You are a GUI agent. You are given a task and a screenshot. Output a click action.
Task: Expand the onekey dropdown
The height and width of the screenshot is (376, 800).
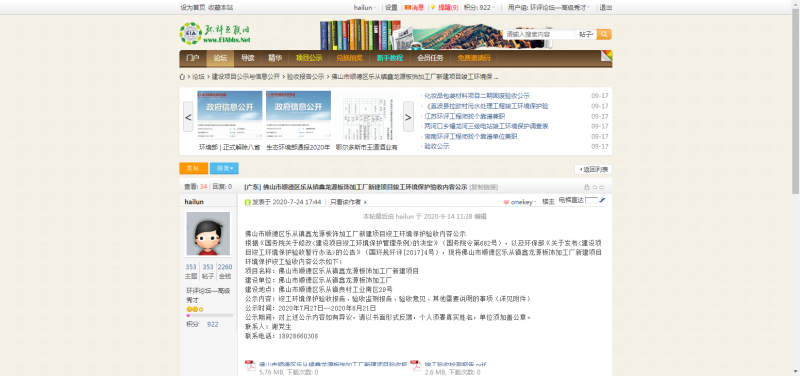(x=523, y=202)
